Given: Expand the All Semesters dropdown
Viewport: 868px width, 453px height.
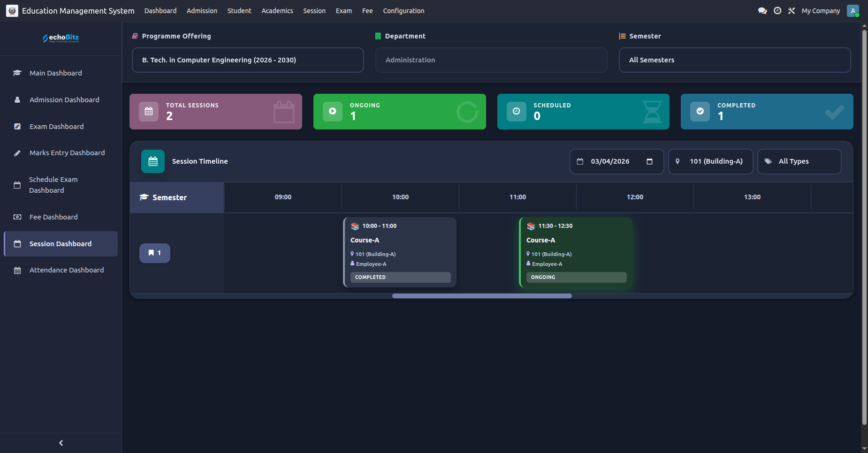Looking at the screenshot, I should click(735, 60).
